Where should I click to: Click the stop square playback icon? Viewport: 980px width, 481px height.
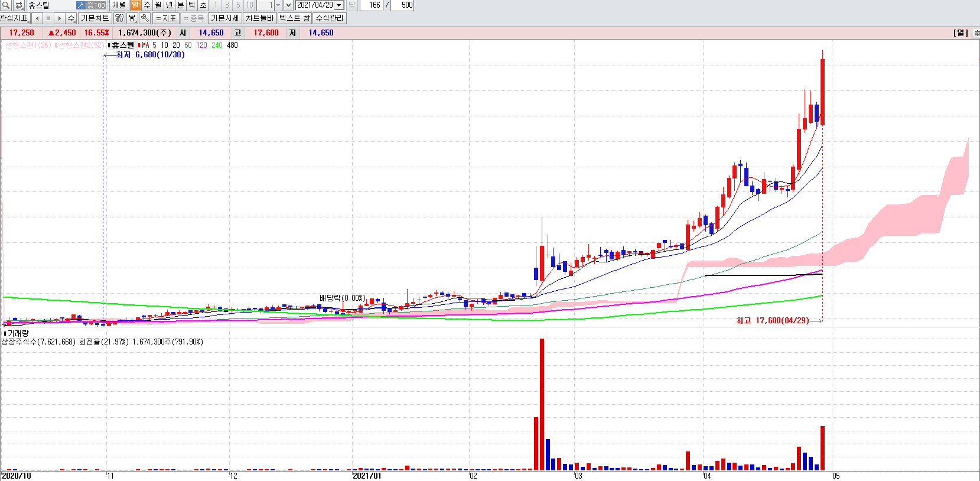point(48,18)
